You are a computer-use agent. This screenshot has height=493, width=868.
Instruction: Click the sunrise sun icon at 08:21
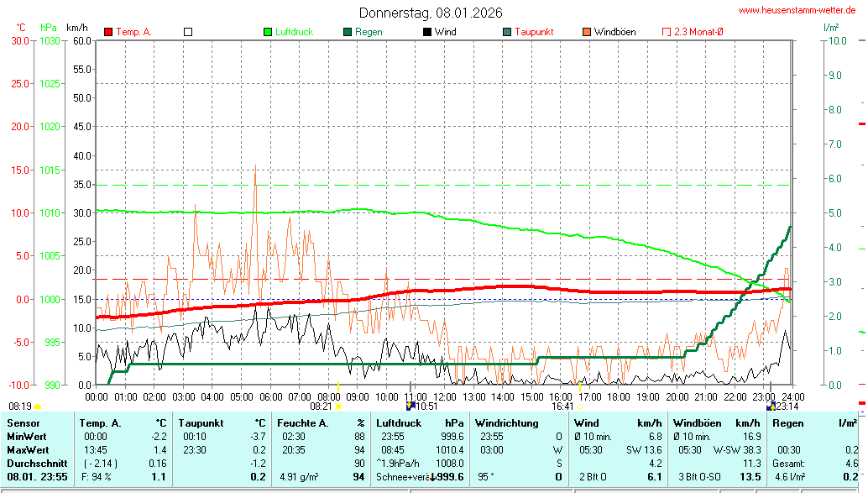coord(337,406)
